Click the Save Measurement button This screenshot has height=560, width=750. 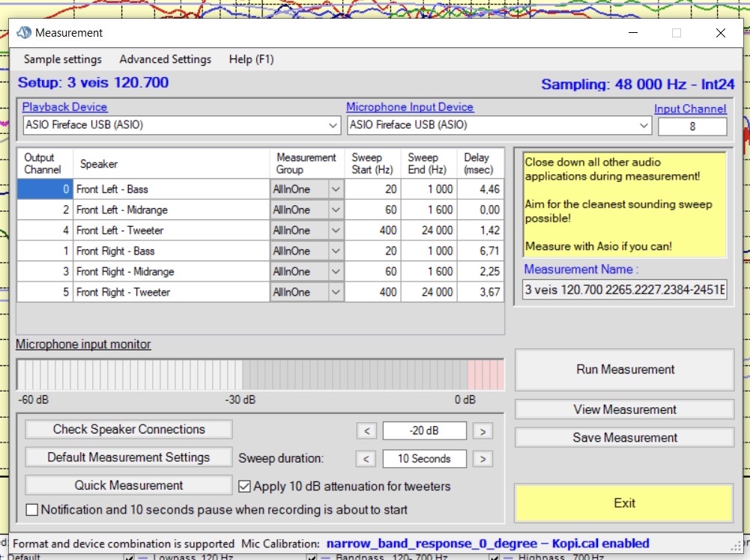(x=624, y=438)
